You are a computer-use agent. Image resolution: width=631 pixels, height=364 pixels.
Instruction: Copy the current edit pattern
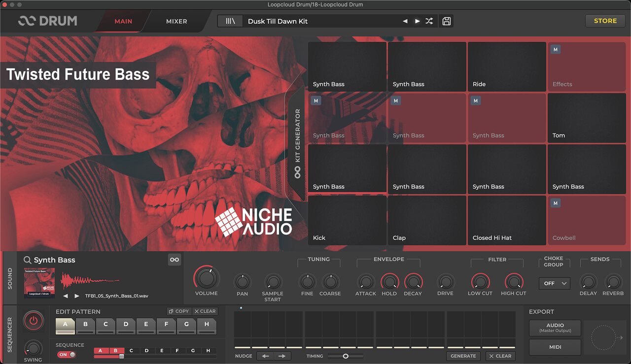pyautogui.click(x=178, y=311)
